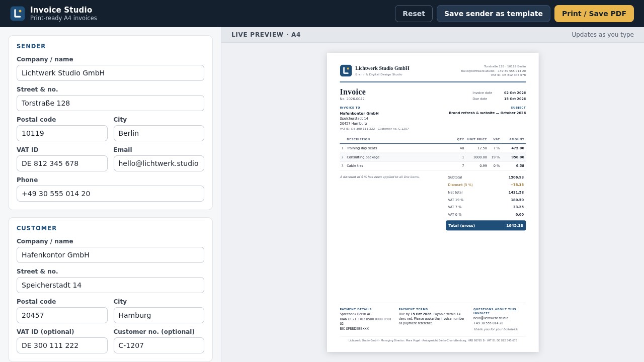
Task: Click the sender city field Berlin
Action: [159, 133]
